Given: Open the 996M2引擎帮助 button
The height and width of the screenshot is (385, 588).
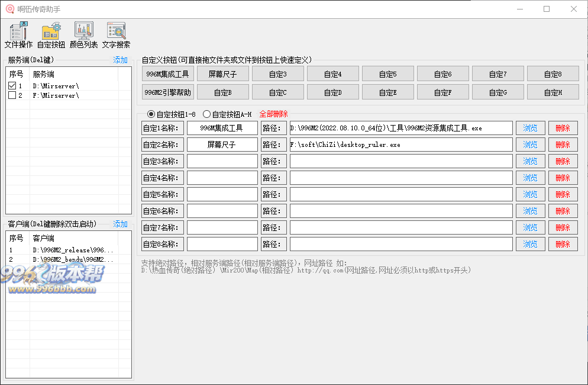Looking at the screenshot, I should (168, 92).
